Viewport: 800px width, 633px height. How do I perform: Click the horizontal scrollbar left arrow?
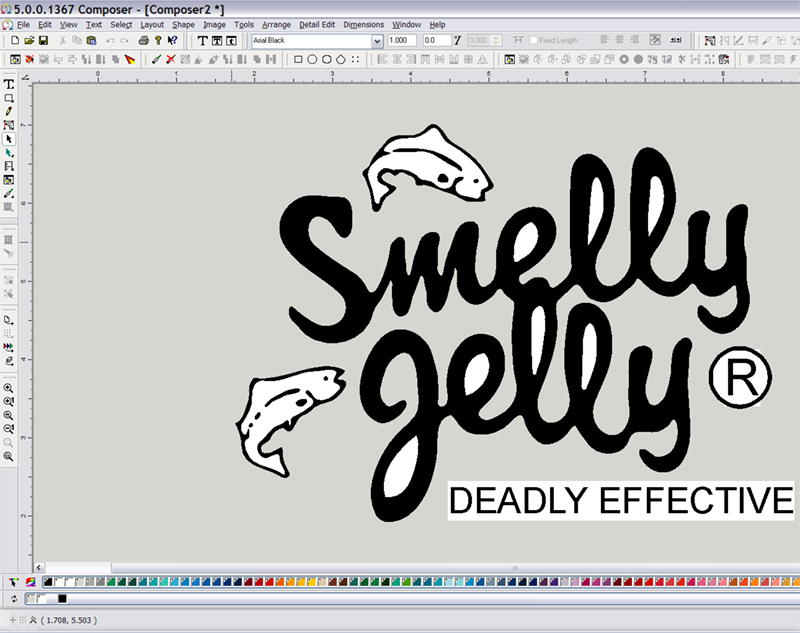pyautogui.click(x=39, y=567)
